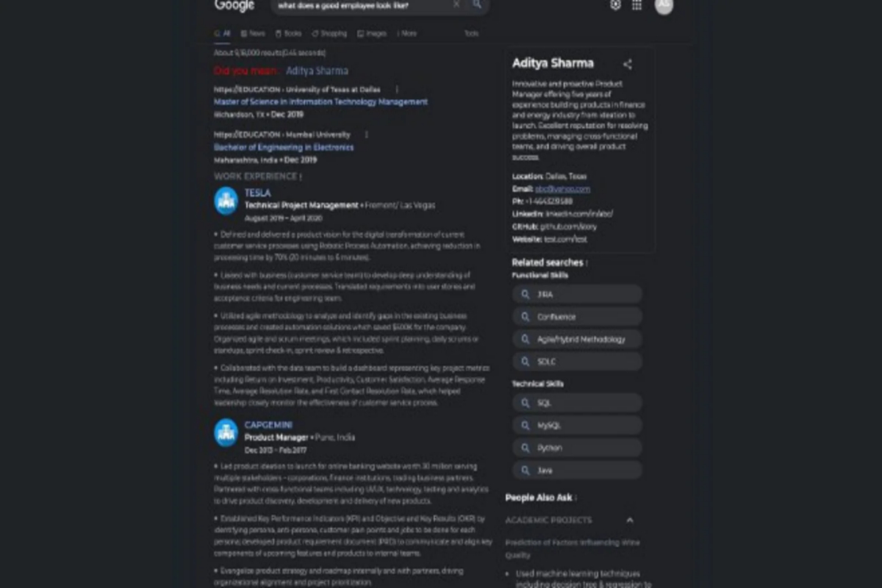Click the magnifier search icon in search bar
The width and height of the screenshot is (882, 588).
click(x=476, y=4)
